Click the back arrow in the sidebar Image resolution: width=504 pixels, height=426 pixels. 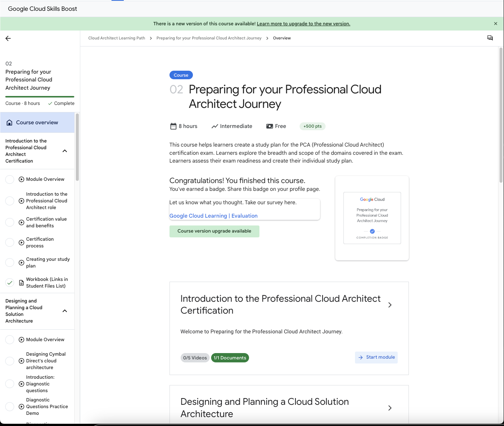pyautogui.click(x=8, y=38)
